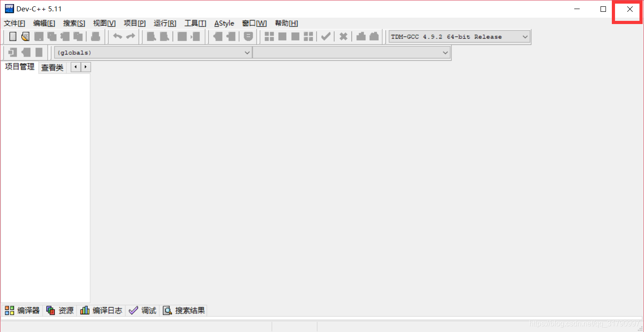
Task: Click the right tab-scroll arrow beside 查看类
Action: tap(86, 67)
